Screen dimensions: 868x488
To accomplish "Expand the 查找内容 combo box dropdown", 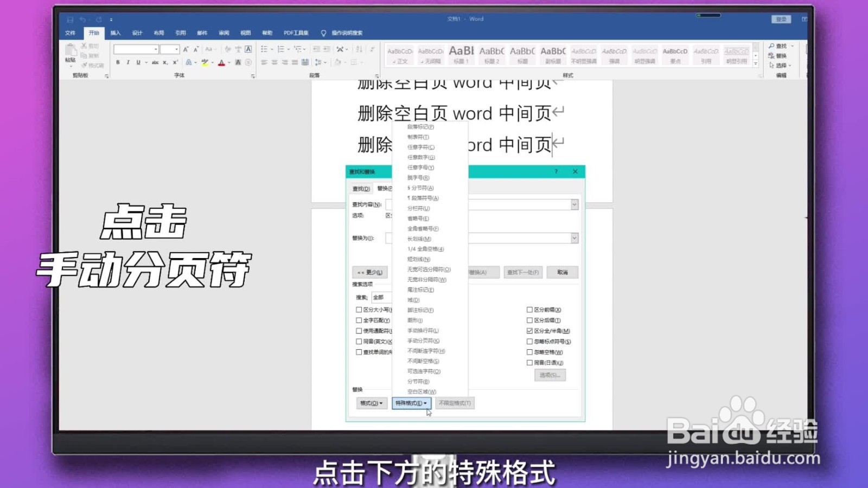I will pyautogui.click(x=575, y=204).
